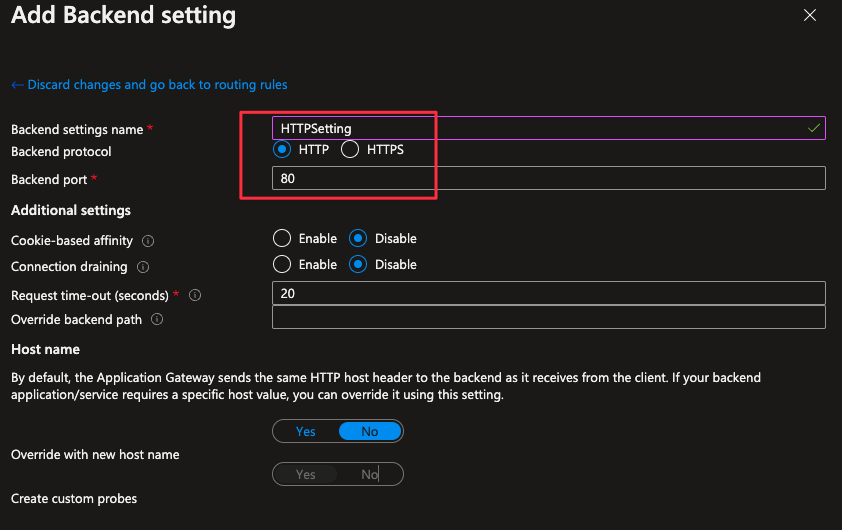Click info icon next to Cookie-based affinity
The height and width of the screenshot is (530, 842).
(148, 241)
